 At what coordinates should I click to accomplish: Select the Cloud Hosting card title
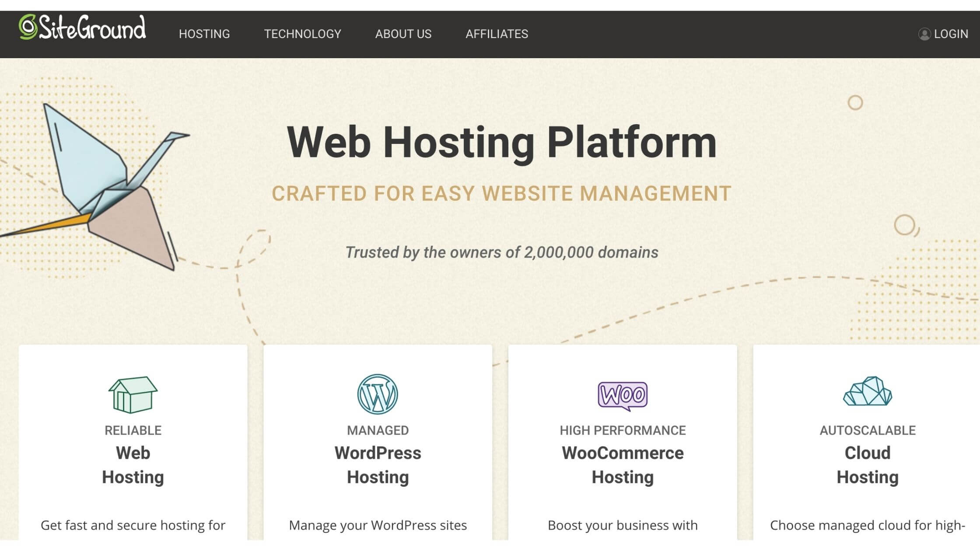pos(868,465)
